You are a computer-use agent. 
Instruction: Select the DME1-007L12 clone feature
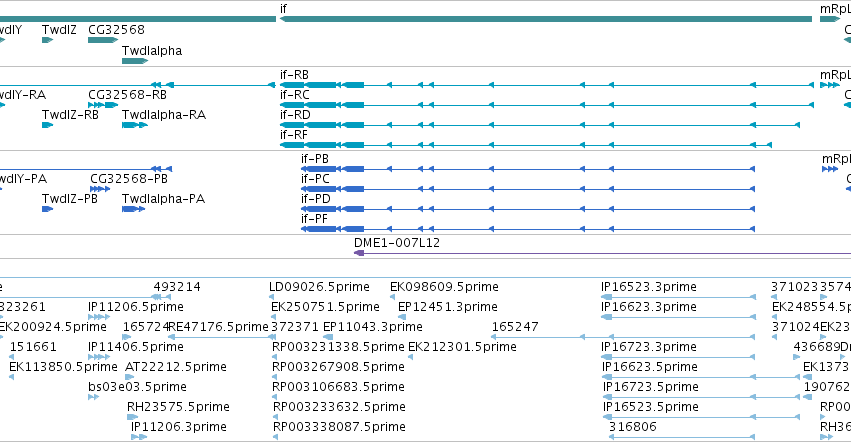(x=602, y=253)
